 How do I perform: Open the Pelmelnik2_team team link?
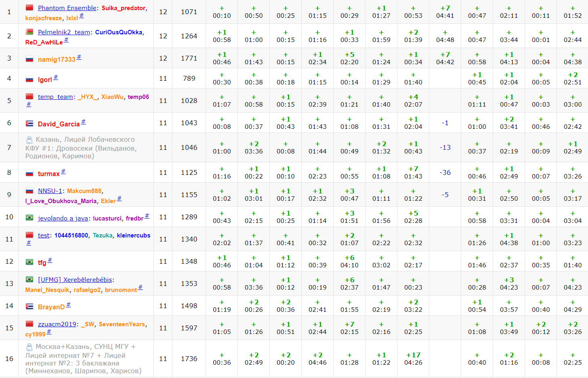[x=64, y=32]
